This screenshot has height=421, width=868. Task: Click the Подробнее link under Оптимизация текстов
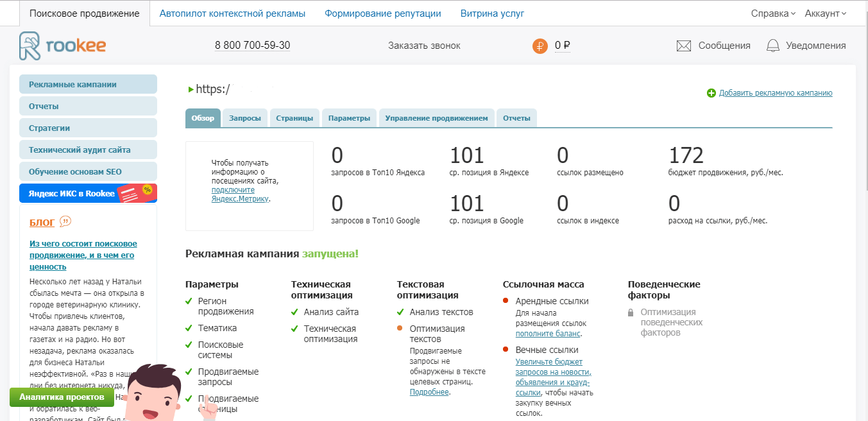(429, 391)
